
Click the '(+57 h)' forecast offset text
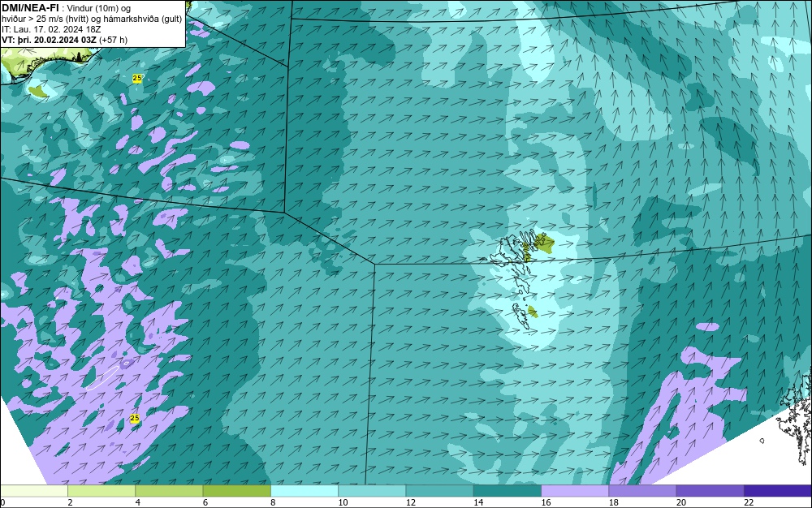click(x=113, y=40)
